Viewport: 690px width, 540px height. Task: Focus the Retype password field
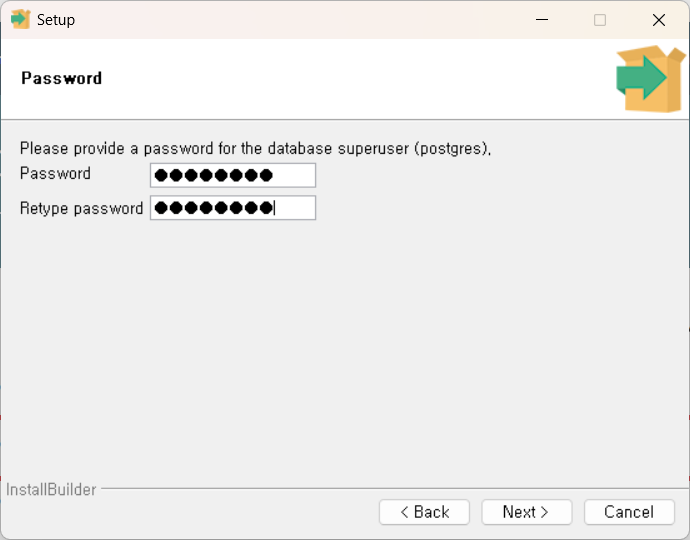[233, 208]
